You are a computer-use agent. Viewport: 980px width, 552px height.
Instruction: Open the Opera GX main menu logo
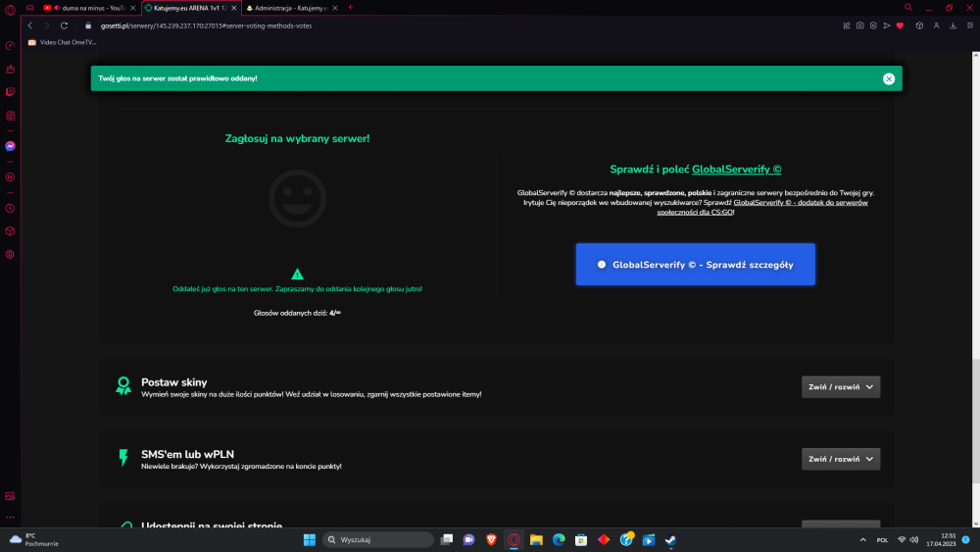pyautogui.click(x=10, y=9)
